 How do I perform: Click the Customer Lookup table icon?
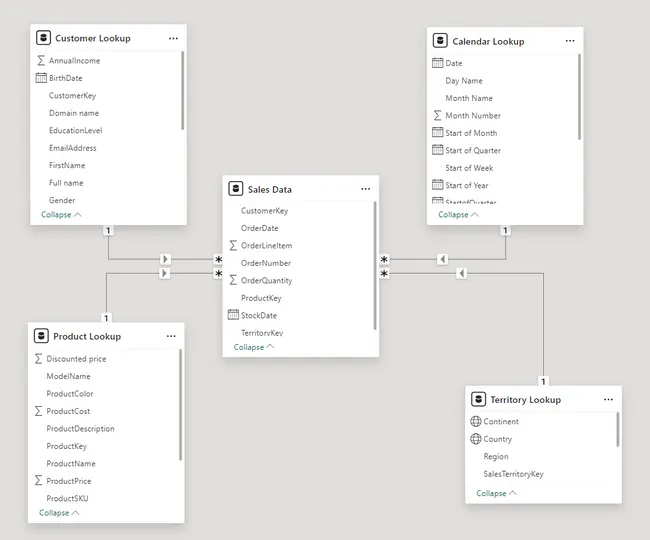43,38
